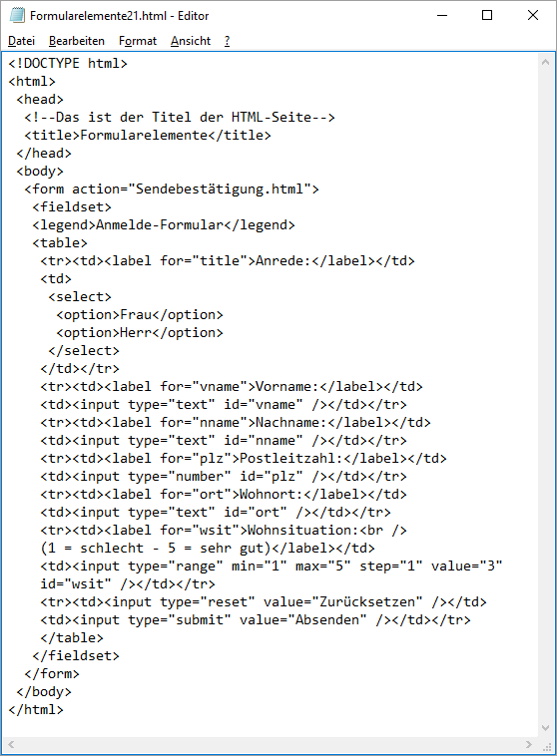557x756 pixels.
Task: Click the horizontal scrollbar left arrow
Action: pos(11,744)
